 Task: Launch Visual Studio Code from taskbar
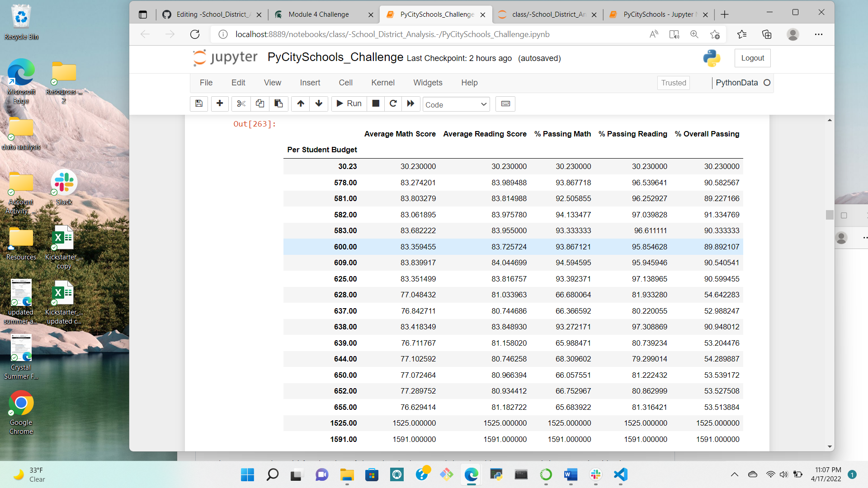coord(620,475)
